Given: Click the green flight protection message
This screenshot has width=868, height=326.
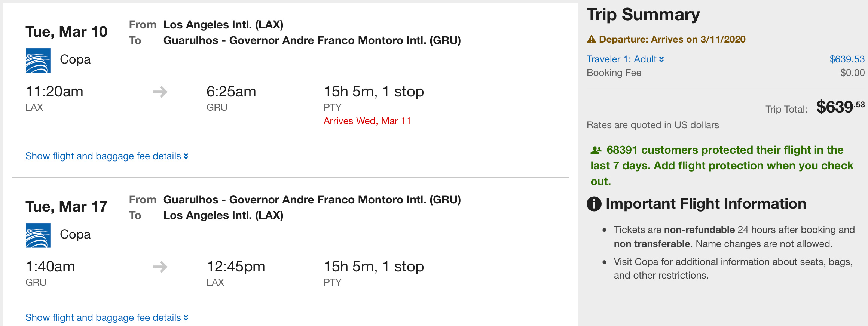Looking at the screenshot, I should coord(721,166).
